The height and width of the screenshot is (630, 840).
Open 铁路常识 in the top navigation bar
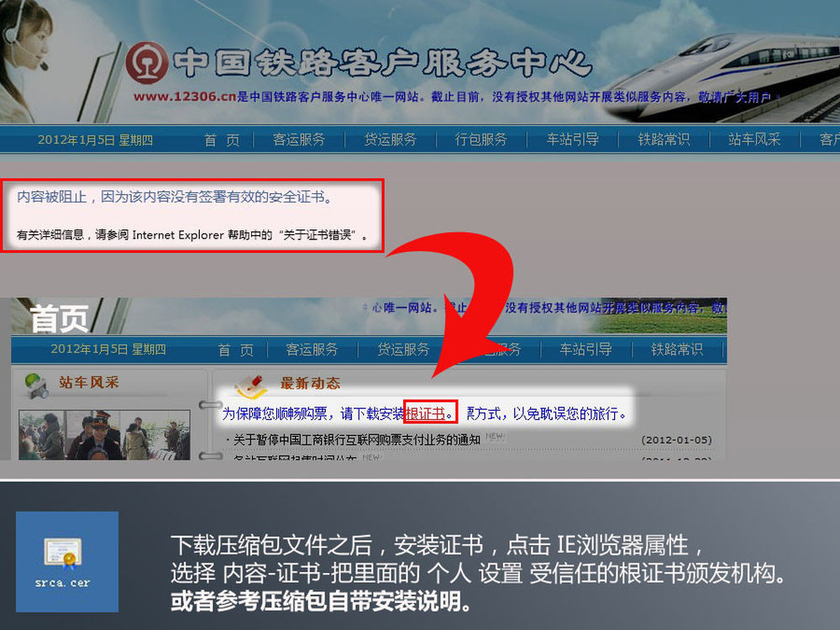[x=664, y=139]
